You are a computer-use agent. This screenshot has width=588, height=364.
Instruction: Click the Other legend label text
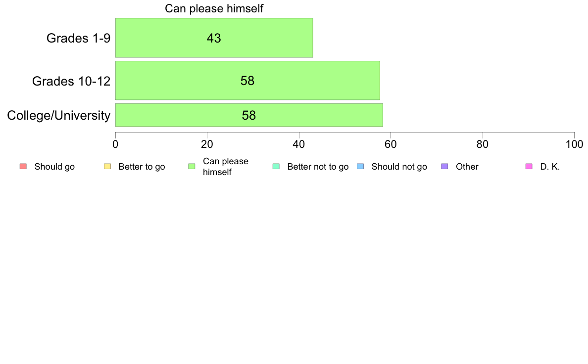point(467,167)
